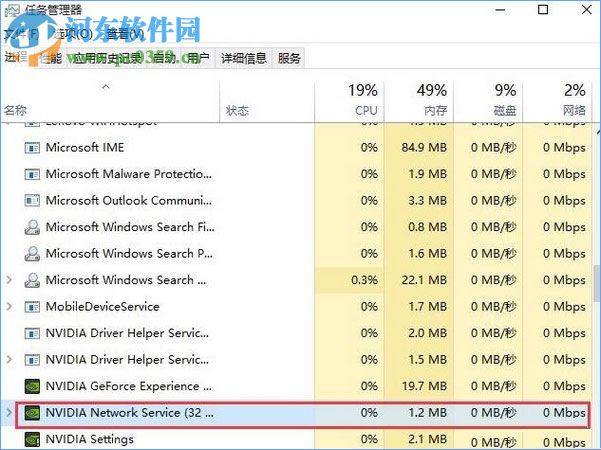The height and width of the screenshot is (450, 601).
Task: Select the NVIDIA Network Service (32 ... row name
Action: tap(130, 413)
